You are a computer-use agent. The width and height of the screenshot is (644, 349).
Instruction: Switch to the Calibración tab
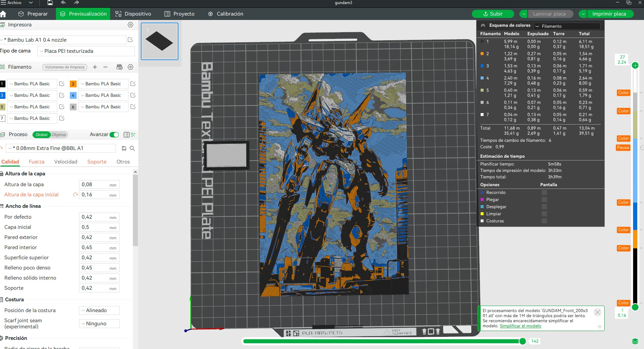point(226,14)
